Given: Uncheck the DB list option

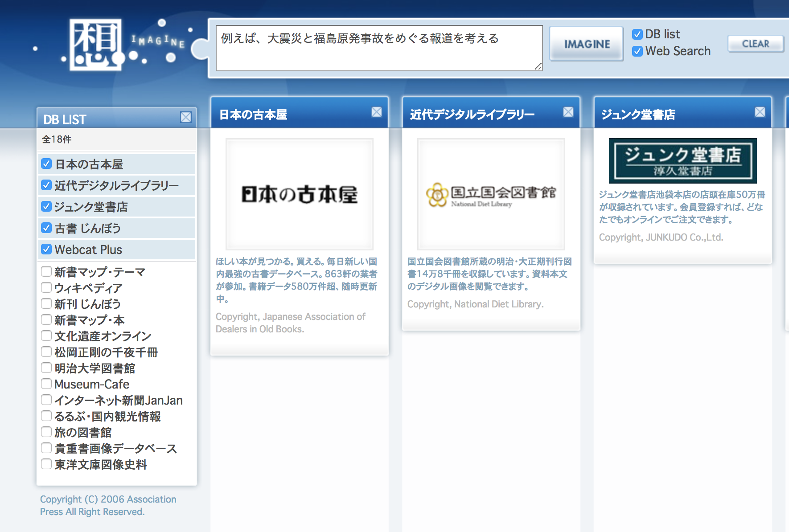Looking at the screenshot, I should (637, 34).
